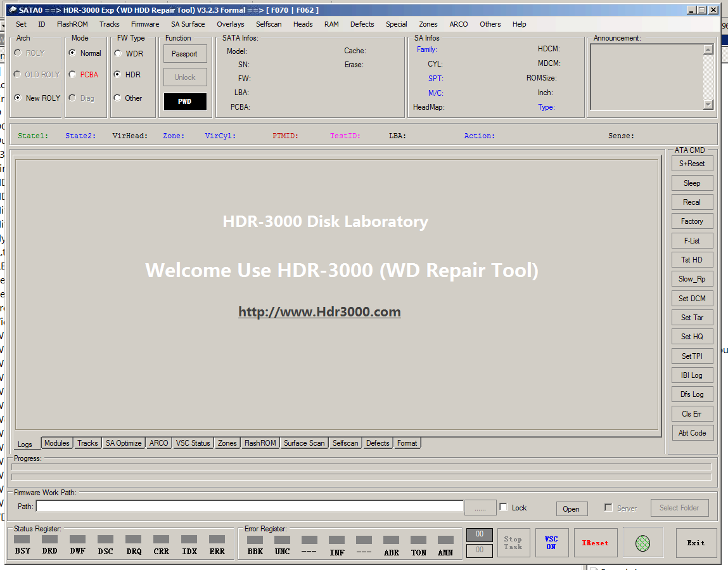
Task: Click the black PWD button
Action: pos(185,101)
